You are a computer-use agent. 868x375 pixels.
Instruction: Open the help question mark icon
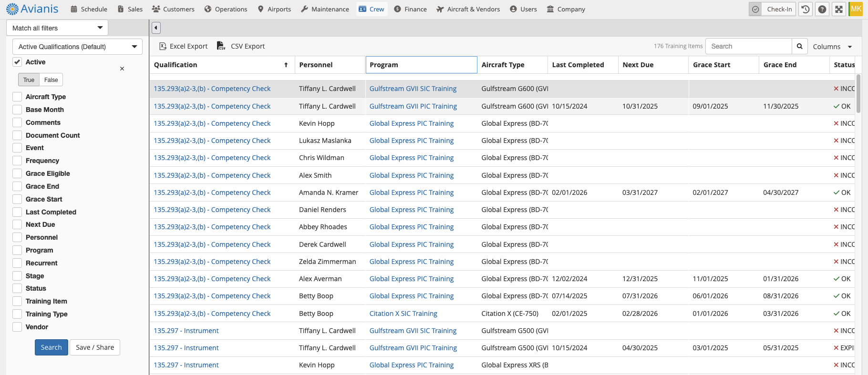[822, 9]
